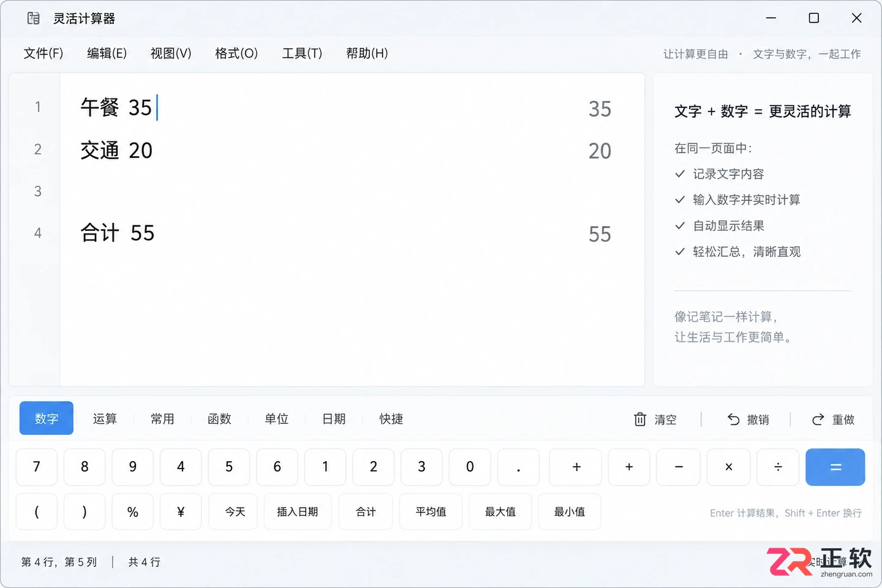Click the editor line "交通 20"
The height and width of the screenshot is (588, 882).
116,150
